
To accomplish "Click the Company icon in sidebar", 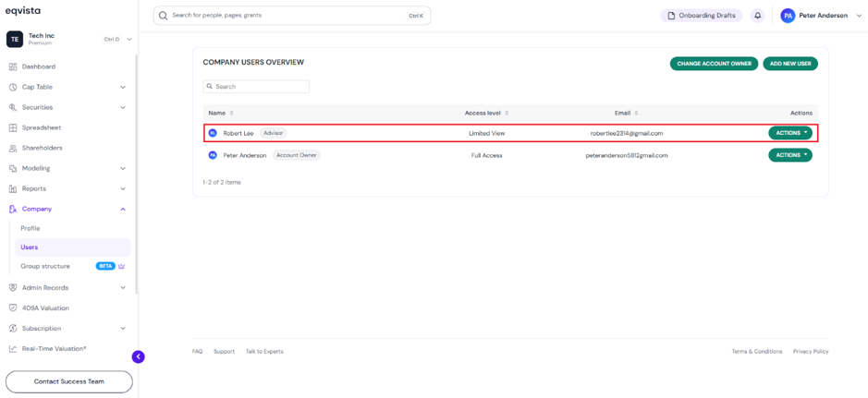I will pos(13,209).
